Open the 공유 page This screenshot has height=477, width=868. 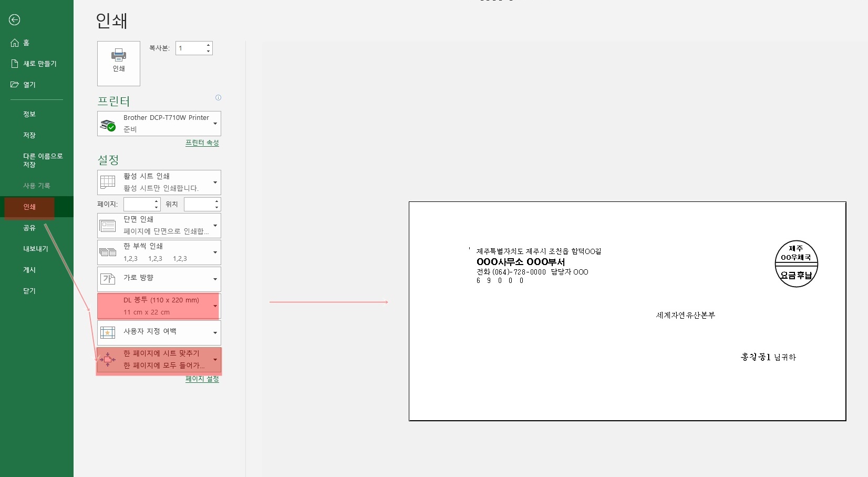point(29,228)
